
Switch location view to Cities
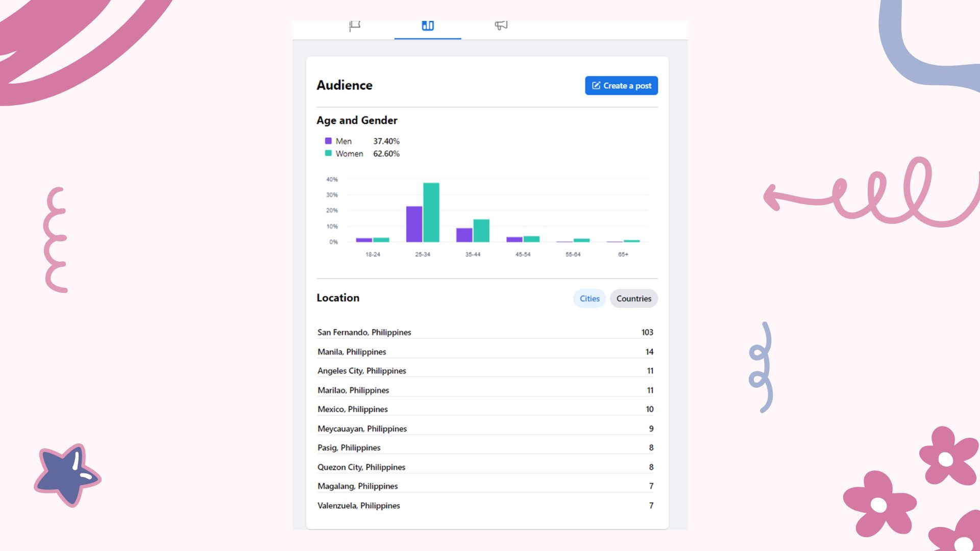[590, 298]
